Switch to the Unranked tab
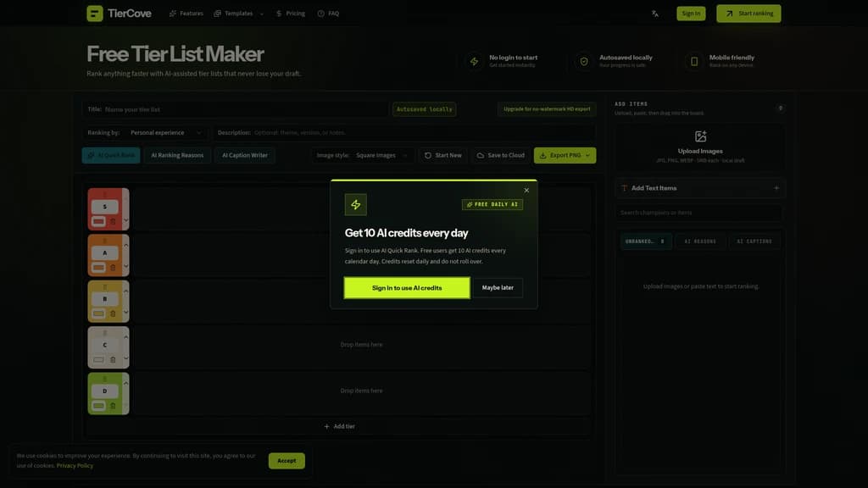868x488 pixels. (x=646, y=241)
